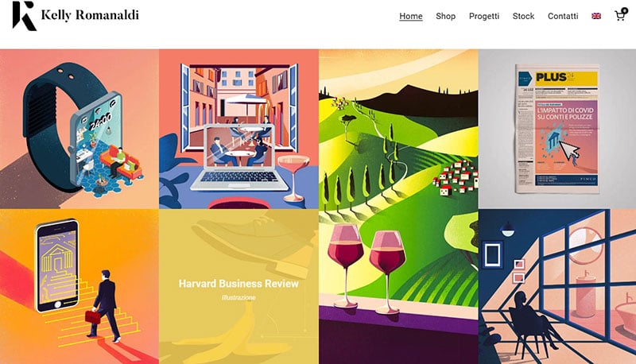Click the cart item count badge
The height and width of the screenshot is (364, 636).
[x=625, y=11]
